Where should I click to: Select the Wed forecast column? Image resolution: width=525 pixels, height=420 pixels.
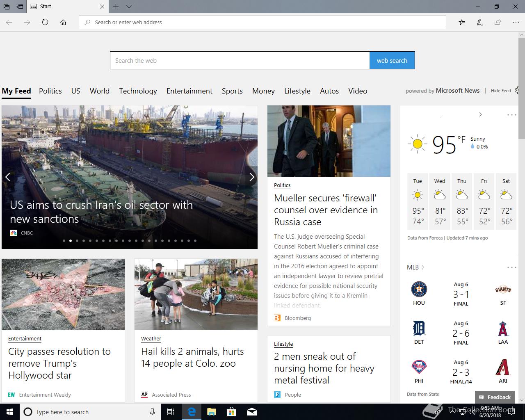coord(440,201)
